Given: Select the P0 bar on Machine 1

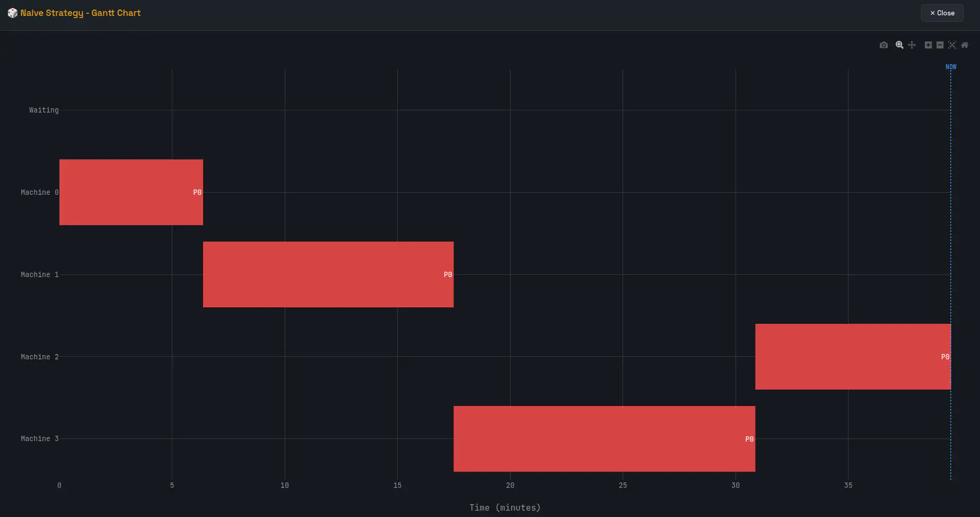Looking at the screenshot, I should click(328, 274).
